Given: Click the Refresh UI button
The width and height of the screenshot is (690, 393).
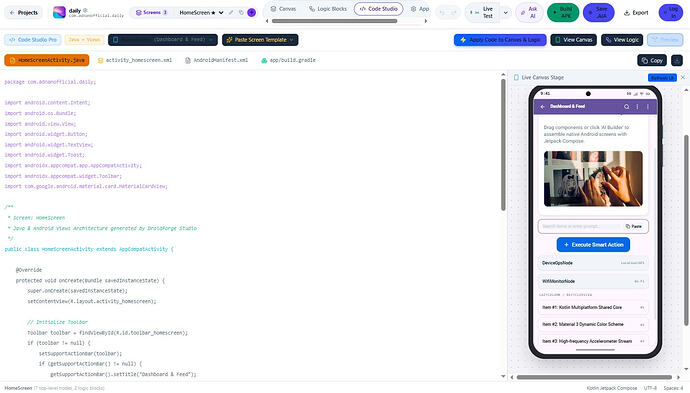Looking at the screenshot, I should [662, 77].
